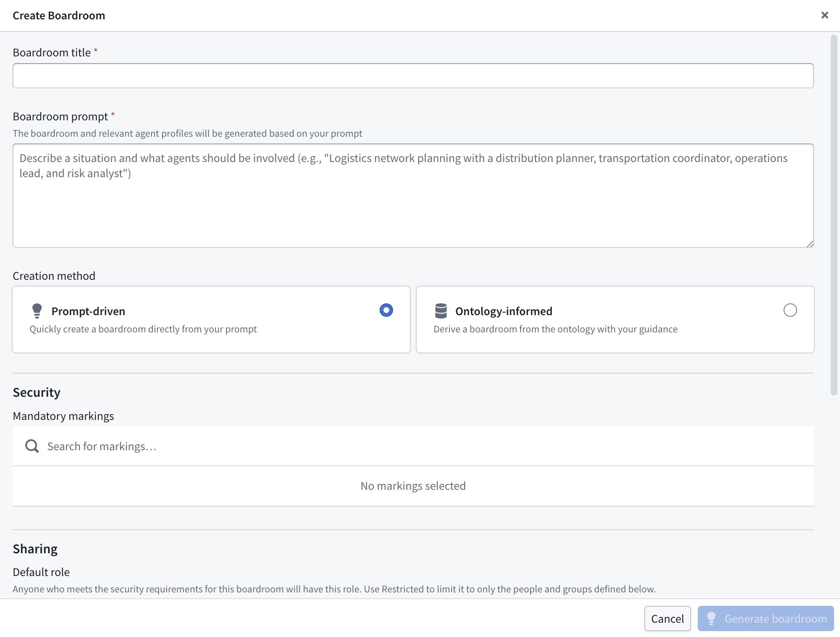Click the 'Security' section heading
This screenshot has width=840, height=637.
(x=37, y=392)
